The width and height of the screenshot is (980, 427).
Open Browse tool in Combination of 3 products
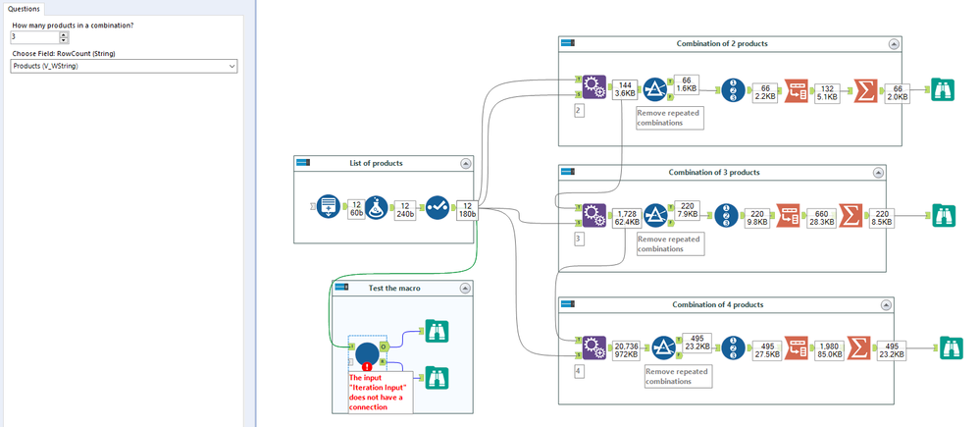click(x=944, y=215)
